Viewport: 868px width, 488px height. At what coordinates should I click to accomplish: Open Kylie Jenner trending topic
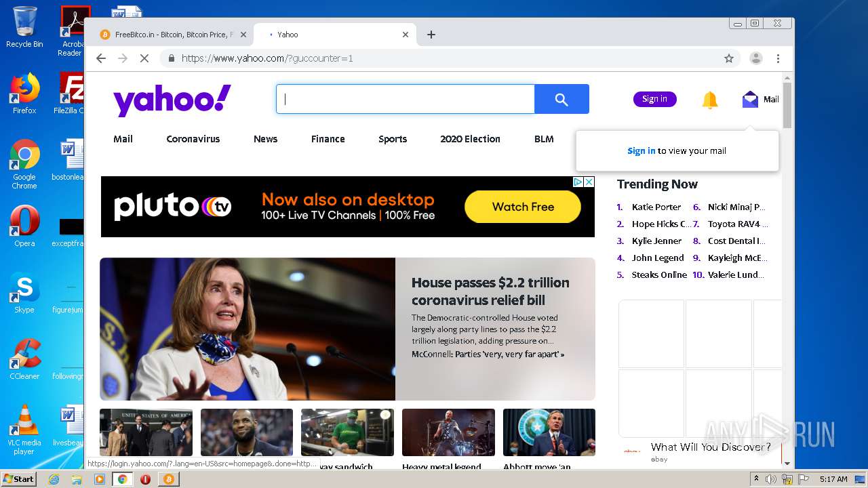(x=656, y=241)
